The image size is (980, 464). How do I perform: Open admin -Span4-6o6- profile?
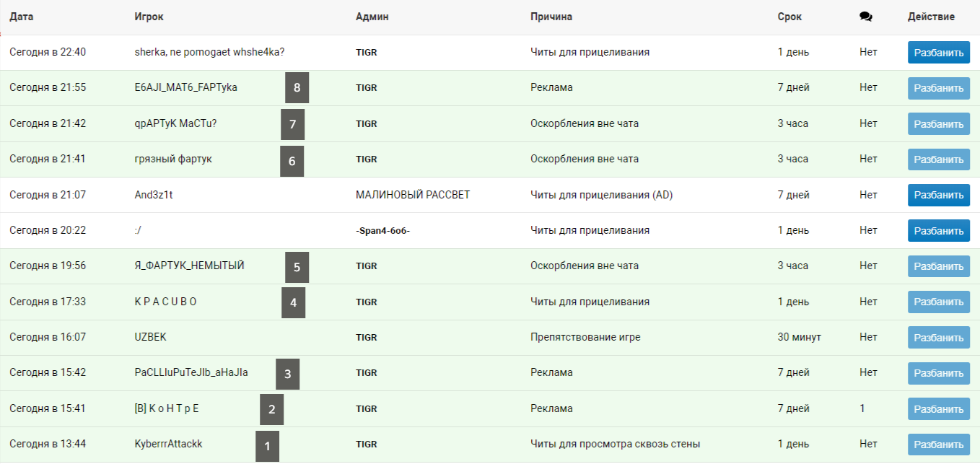pos(383,231)
